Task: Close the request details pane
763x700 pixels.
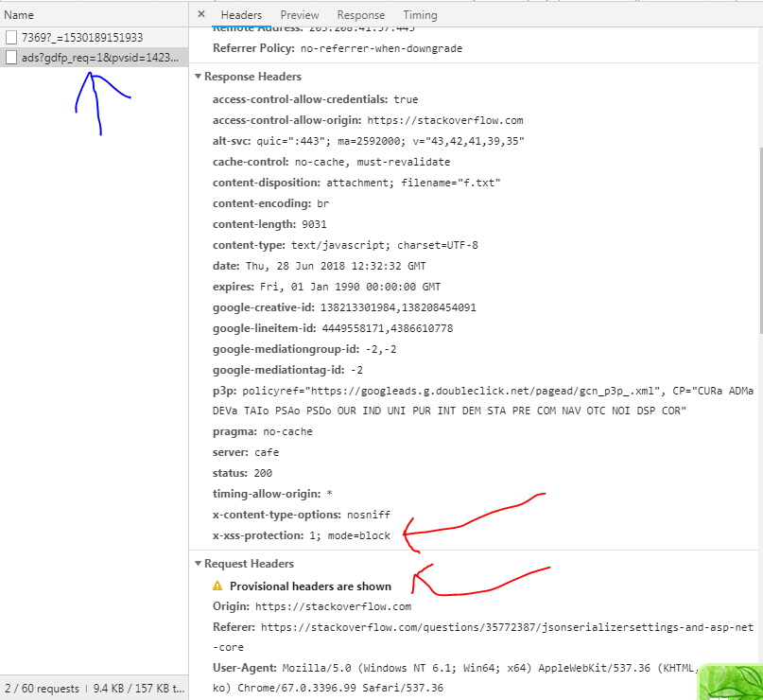Action: (201, 15)
